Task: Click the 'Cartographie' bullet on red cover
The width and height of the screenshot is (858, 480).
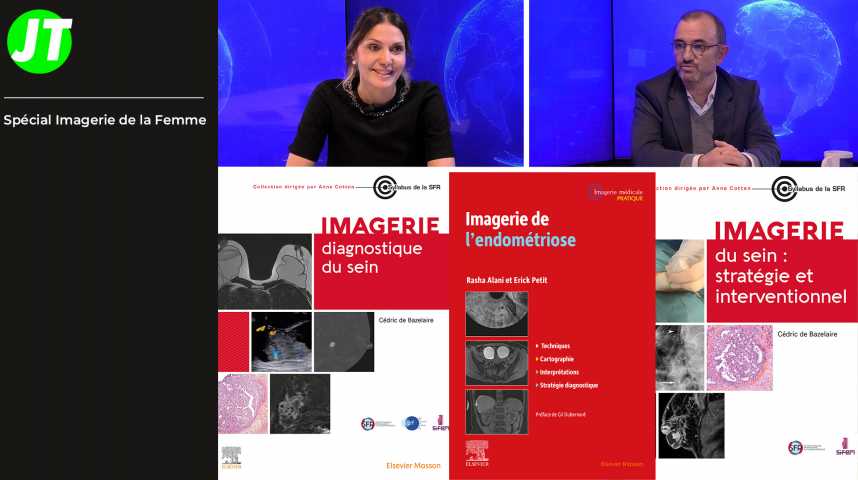Action: coord(554,359)
